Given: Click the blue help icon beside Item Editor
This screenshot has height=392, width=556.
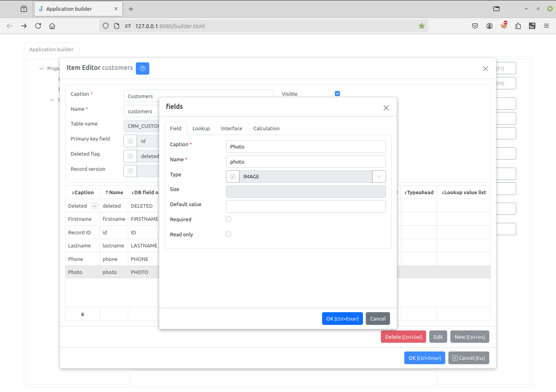Looking at the screenshot, I should coord(142,68).
